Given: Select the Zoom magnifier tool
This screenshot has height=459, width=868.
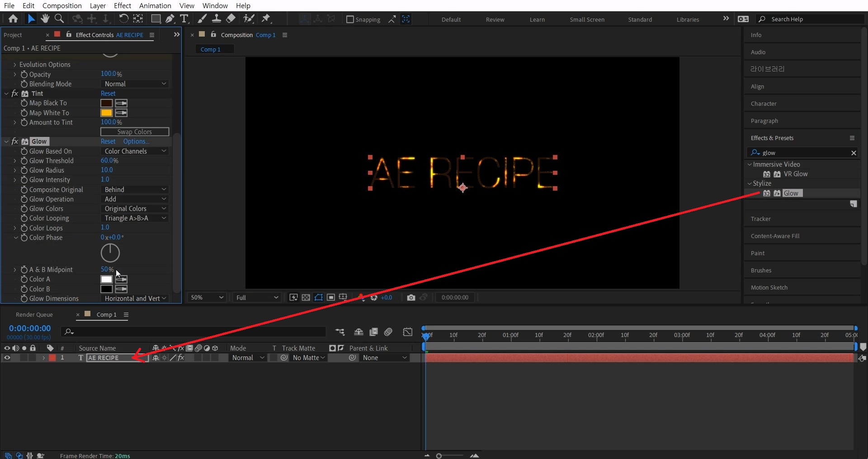Looking at the screenshot, I should [59, 19].
